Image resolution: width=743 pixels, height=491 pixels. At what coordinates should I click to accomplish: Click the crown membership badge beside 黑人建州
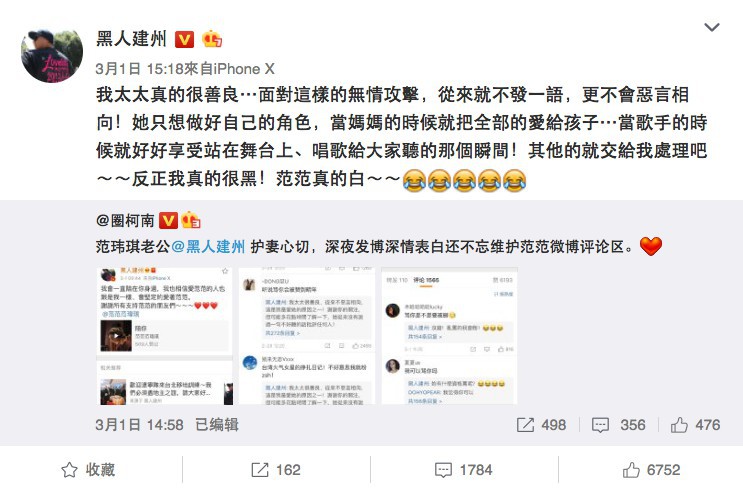211,39
